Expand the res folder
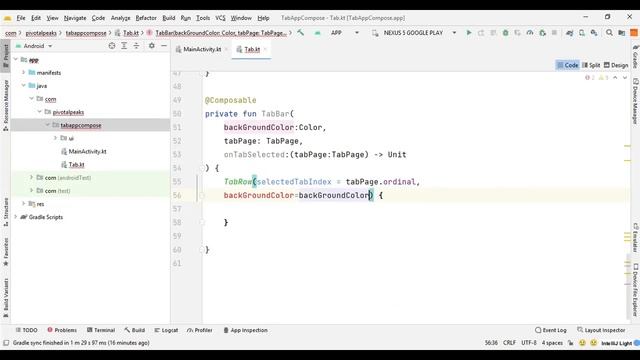640x360 pixels. (x=24, y=204)
